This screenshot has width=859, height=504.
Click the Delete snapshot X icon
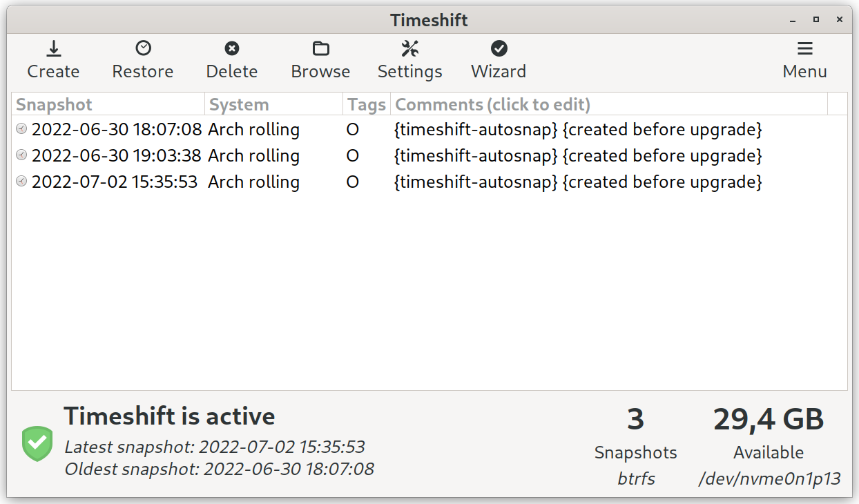(232, 48)
